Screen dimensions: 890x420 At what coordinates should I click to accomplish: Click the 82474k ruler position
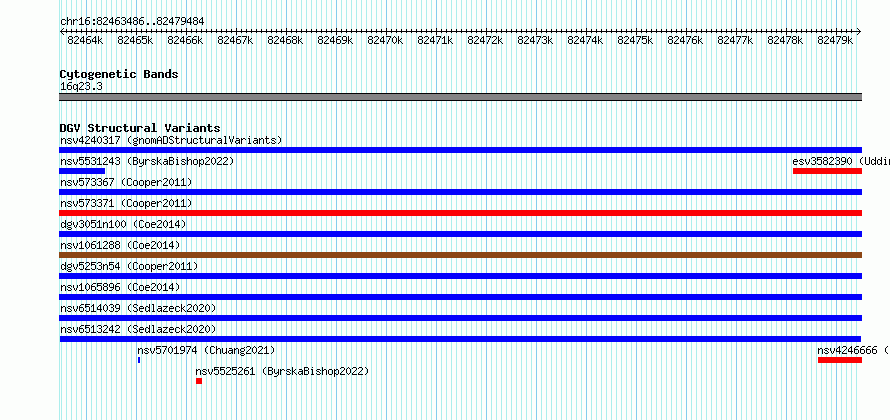(x=585, y=40)
